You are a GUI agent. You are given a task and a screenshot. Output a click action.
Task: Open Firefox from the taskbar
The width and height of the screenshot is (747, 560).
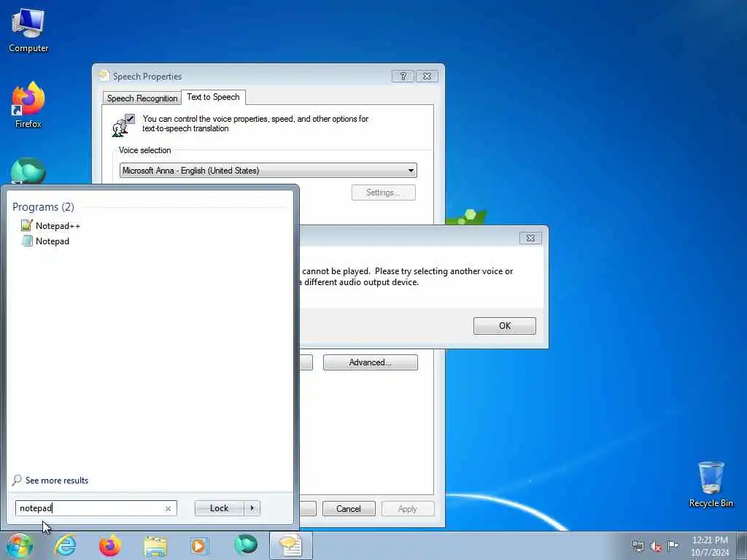click(110, 545)
